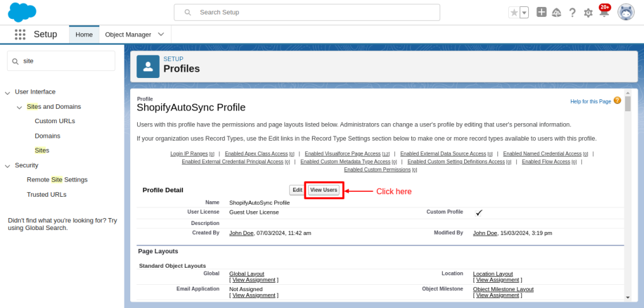The image size is (644, 308).
Task: Open the Salesforce Help question mark icon
Action: 572,13
